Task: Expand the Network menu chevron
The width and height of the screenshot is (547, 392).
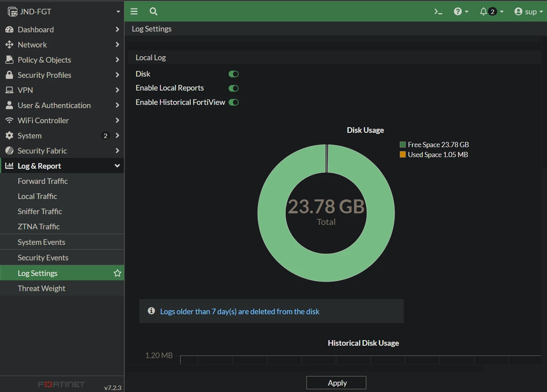Action: (x=117, y=45)
